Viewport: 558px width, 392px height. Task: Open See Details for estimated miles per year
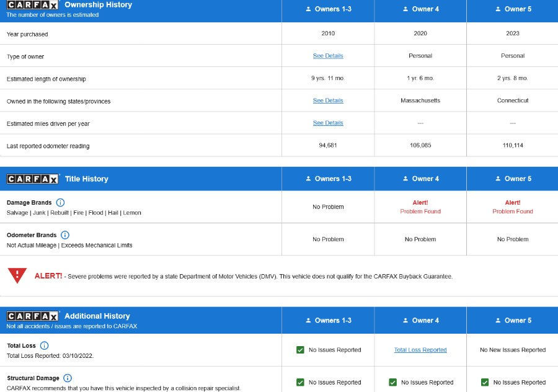click(328, 123)
